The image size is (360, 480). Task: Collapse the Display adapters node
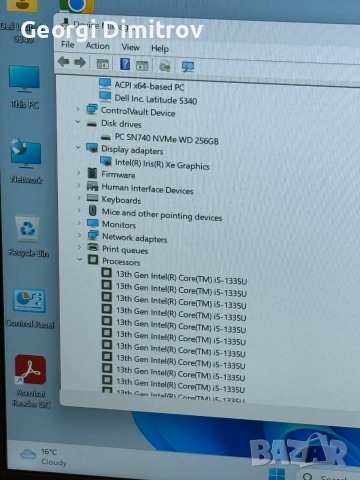pyautogui.click(x=78, y=147)
